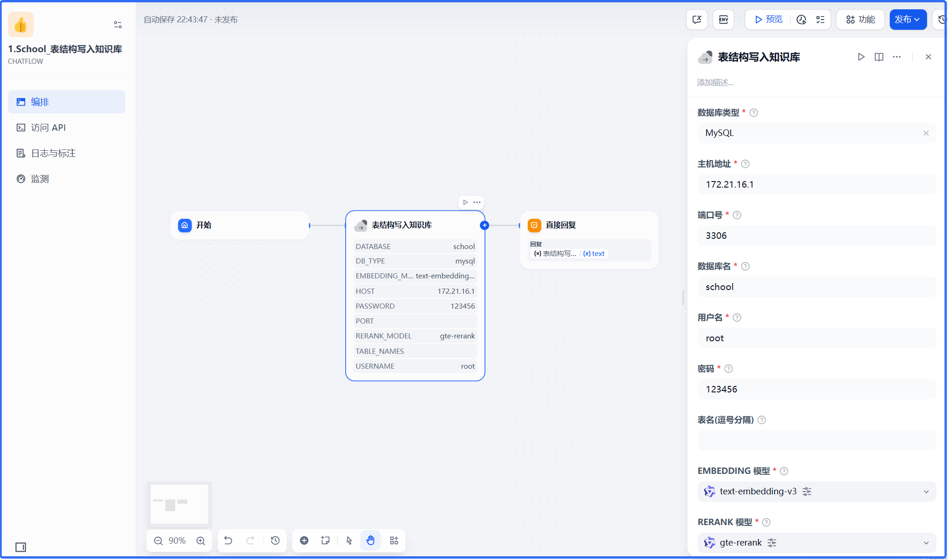Screen dimensions: 948x560
Task: Click the undo arrow icon
Action: point(228,540)
